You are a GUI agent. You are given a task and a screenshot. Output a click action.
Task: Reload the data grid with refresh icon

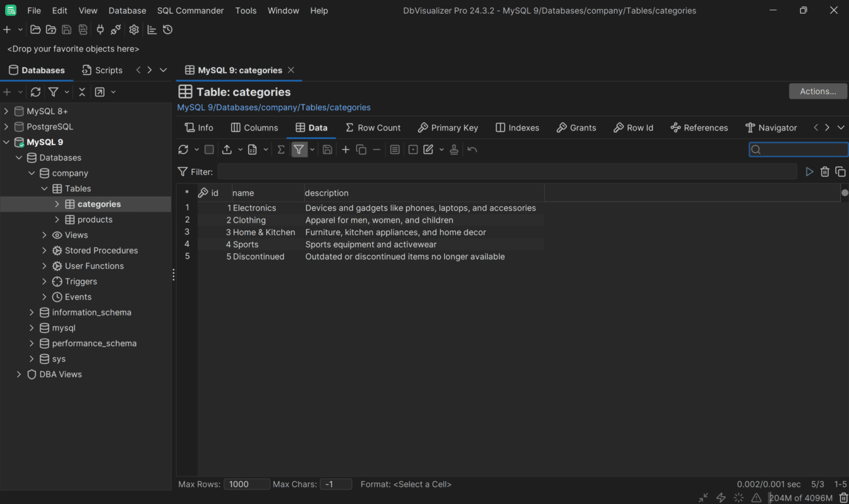183,150
